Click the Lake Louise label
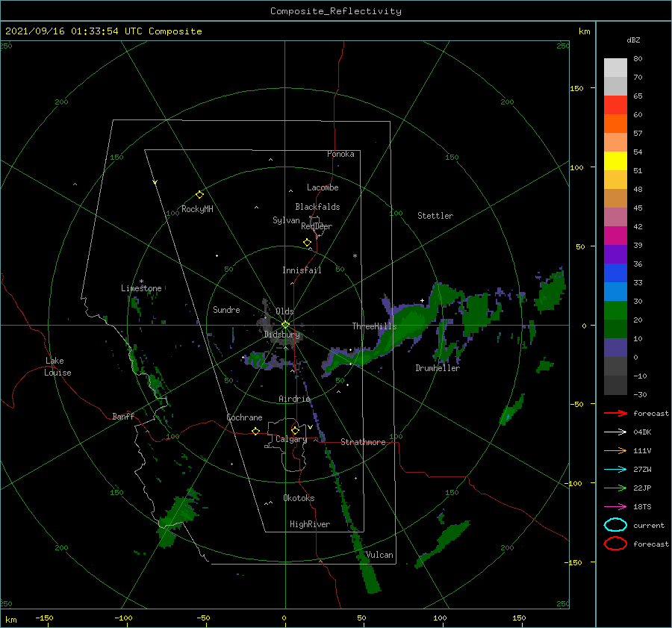672x628 pixels. pos(57,367)
